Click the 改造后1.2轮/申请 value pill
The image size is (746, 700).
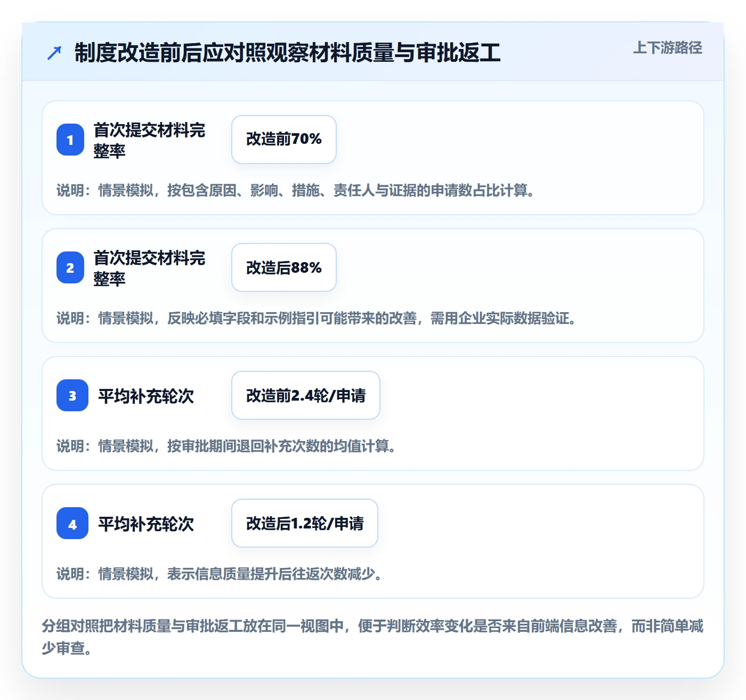(x=305, y=523)
